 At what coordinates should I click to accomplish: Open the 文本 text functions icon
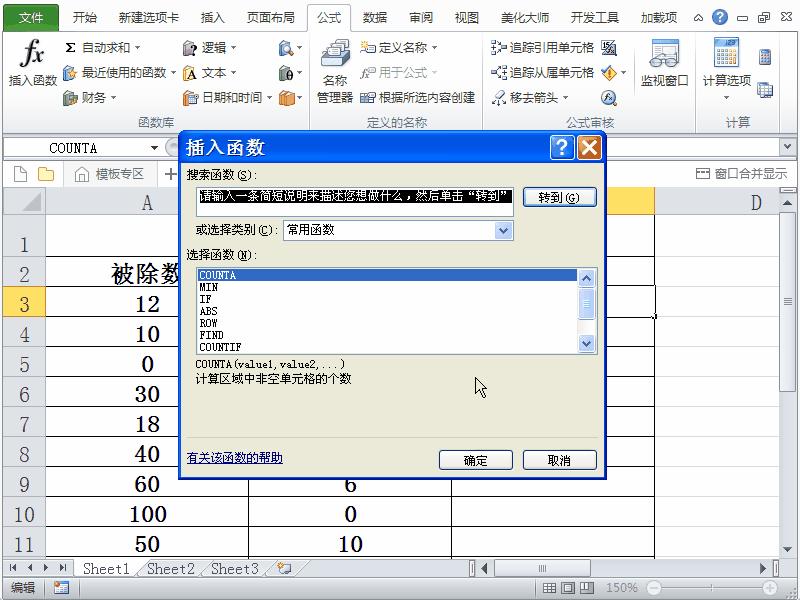190,73
